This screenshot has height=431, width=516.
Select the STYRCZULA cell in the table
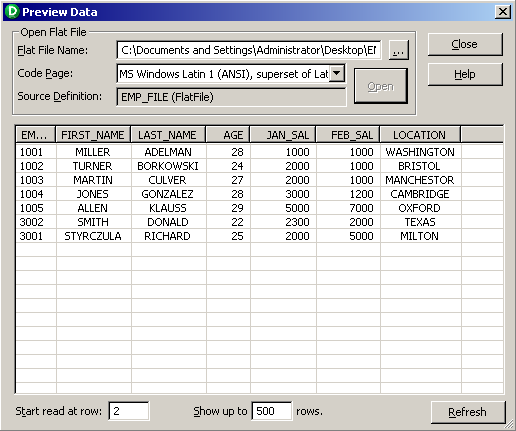coord(93,236)
